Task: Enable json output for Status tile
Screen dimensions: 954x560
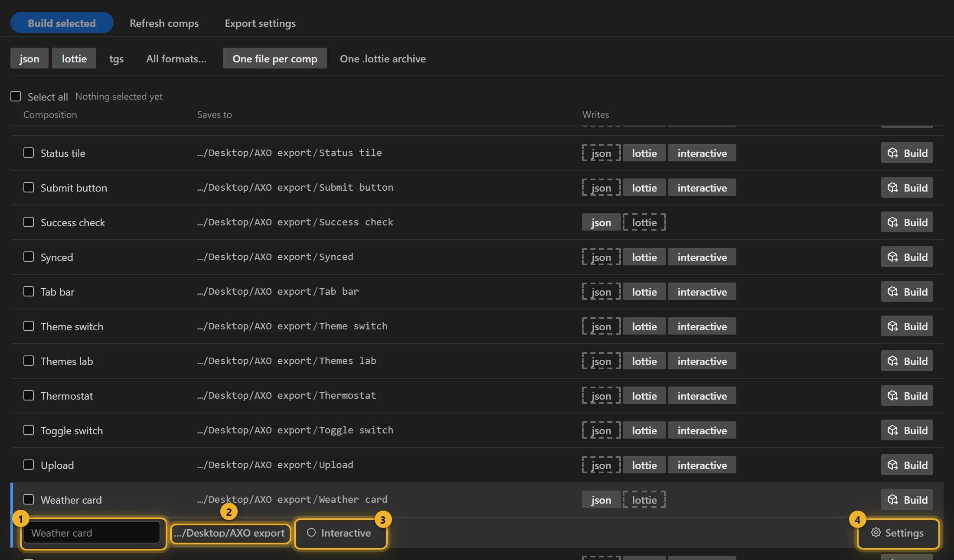Action: [601, 153]
